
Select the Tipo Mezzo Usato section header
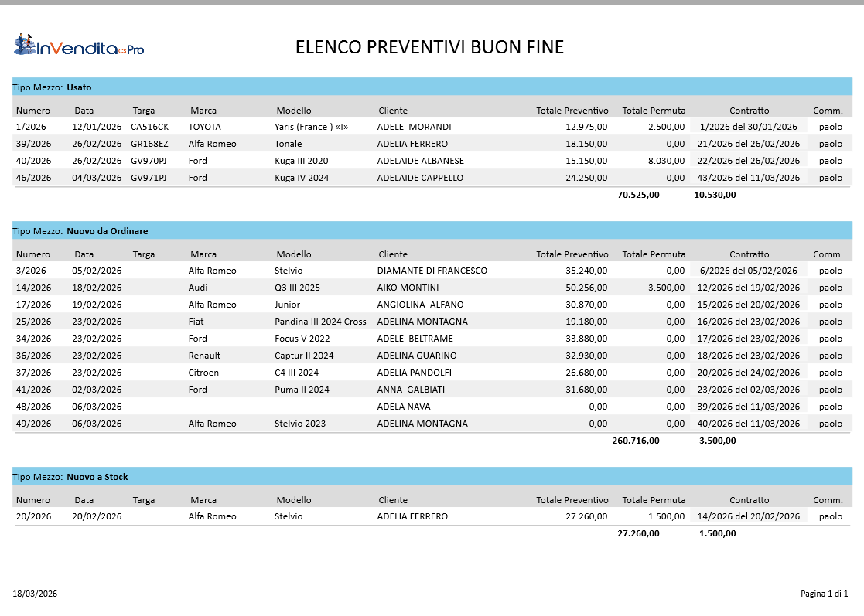coord(52,87)
